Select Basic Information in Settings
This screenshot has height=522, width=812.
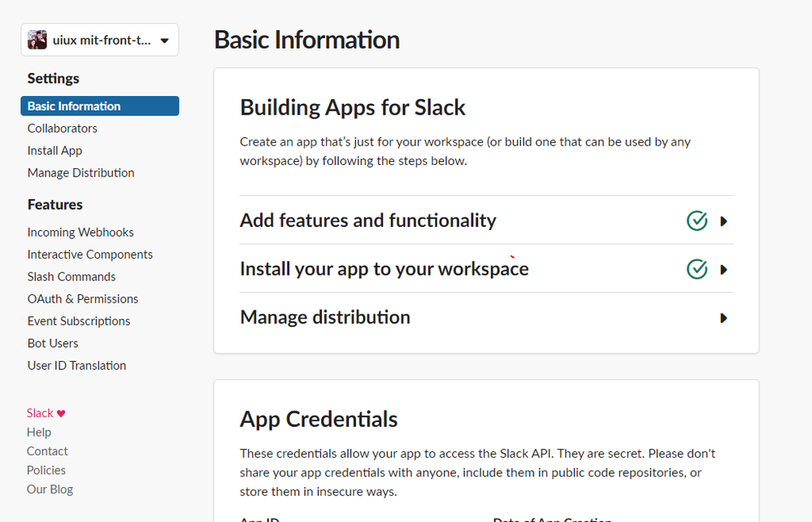tap(100, 107)
